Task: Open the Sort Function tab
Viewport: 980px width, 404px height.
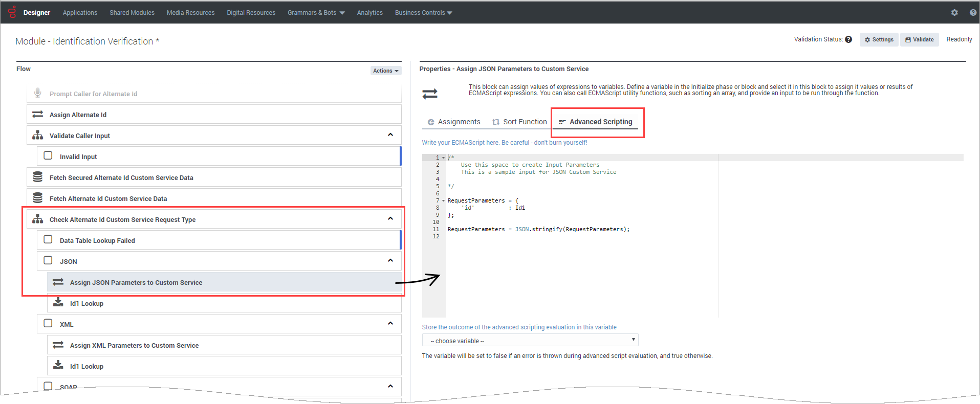Action: point(519,122)
